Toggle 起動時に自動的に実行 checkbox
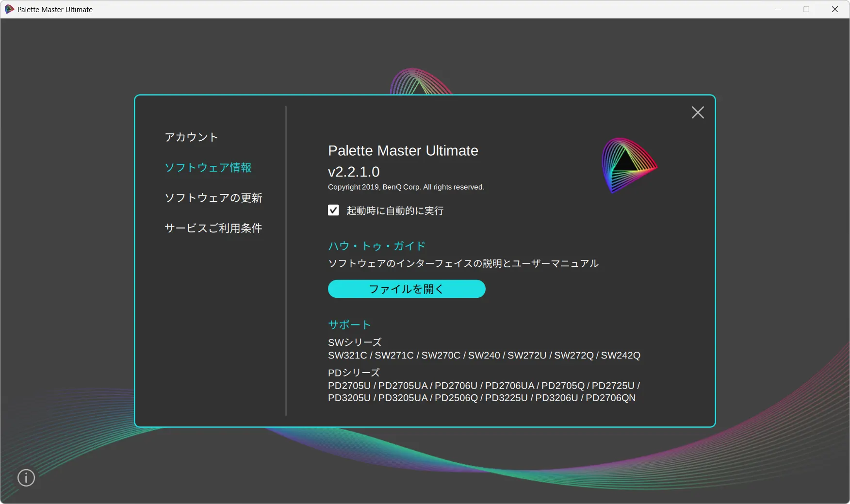Image resolution: width=850 pixels, height=504 pixels. [x=333, y=210]
